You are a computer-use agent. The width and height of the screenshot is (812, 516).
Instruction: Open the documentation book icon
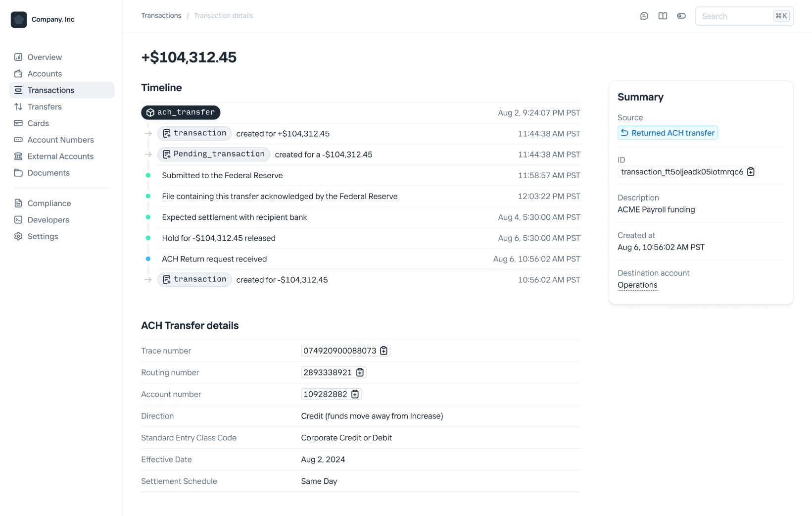point(663,16)
